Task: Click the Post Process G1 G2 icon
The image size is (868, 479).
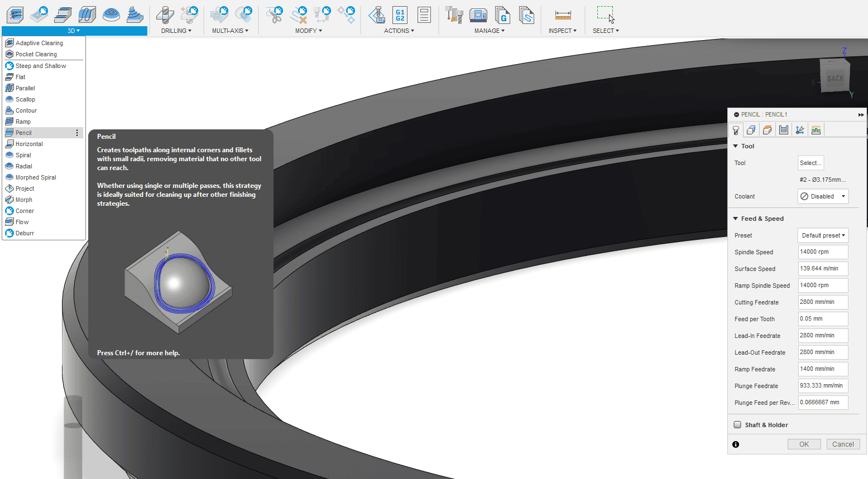Action: tap(400, 14)
